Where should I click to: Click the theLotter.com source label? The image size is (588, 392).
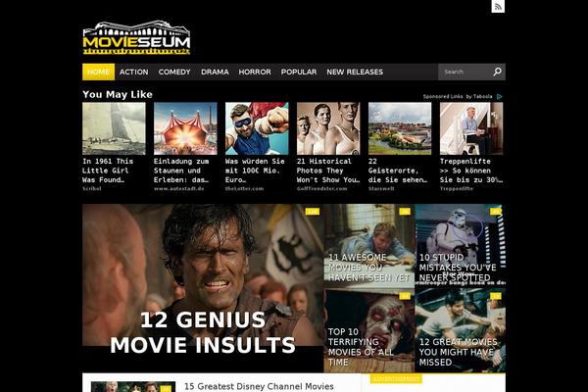tap(244, 189)
